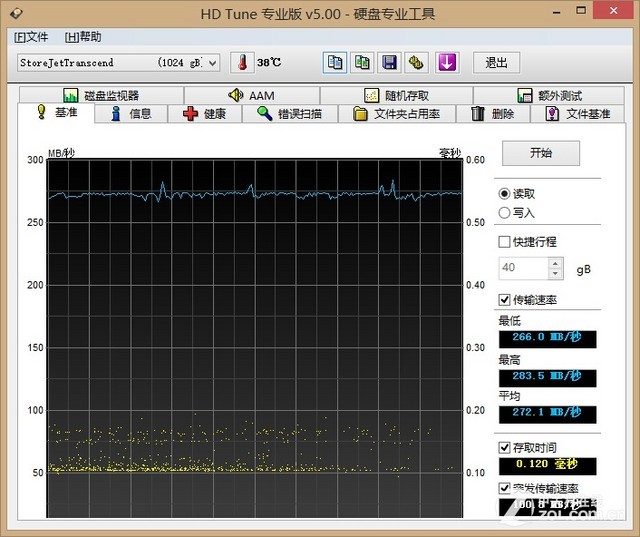Switch to the 信息 tab
This screenshot has height=537, width=640.
tap(131, 114)
